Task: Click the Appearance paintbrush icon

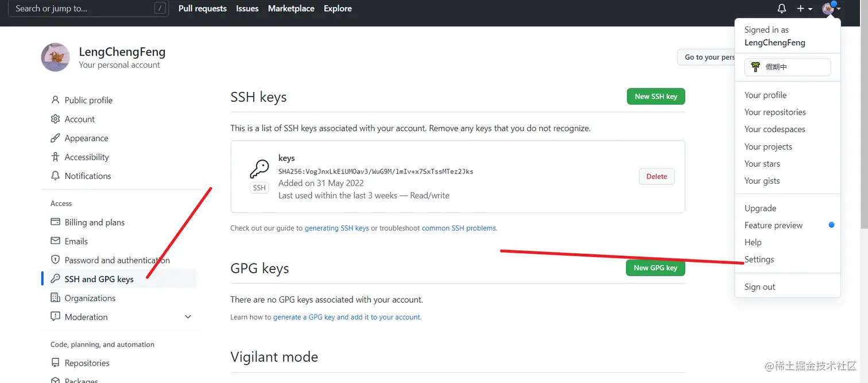Action: coord(55,138)
